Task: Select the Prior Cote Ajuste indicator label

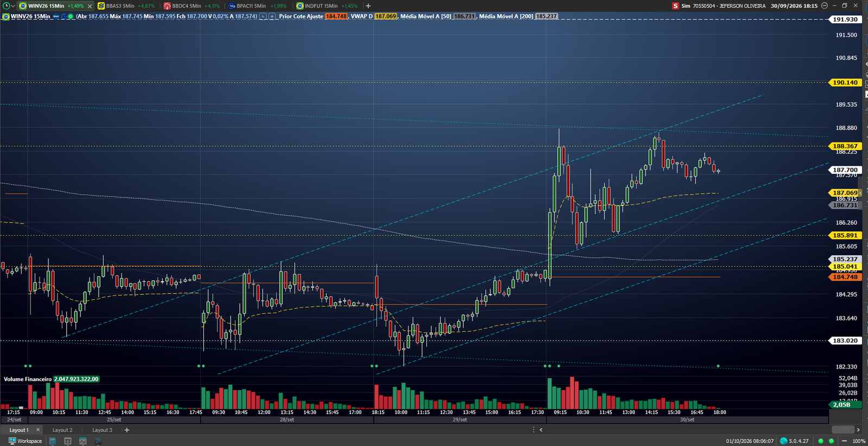Action: coord(301,16)
